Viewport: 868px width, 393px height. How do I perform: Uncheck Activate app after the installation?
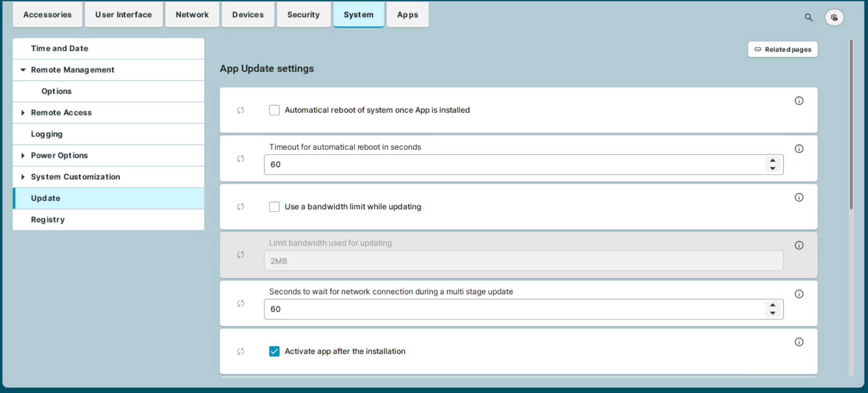pyautogui.click(x=274, y=351)
